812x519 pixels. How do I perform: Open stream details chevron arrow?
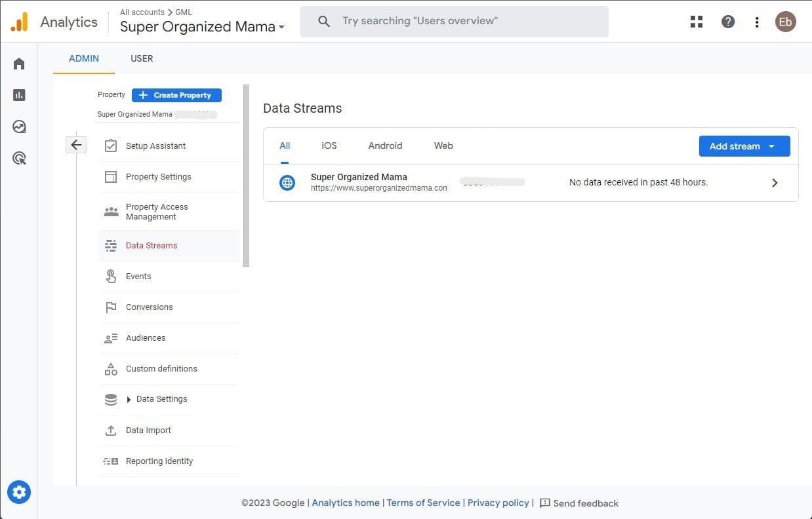click(x=775, y=183)
